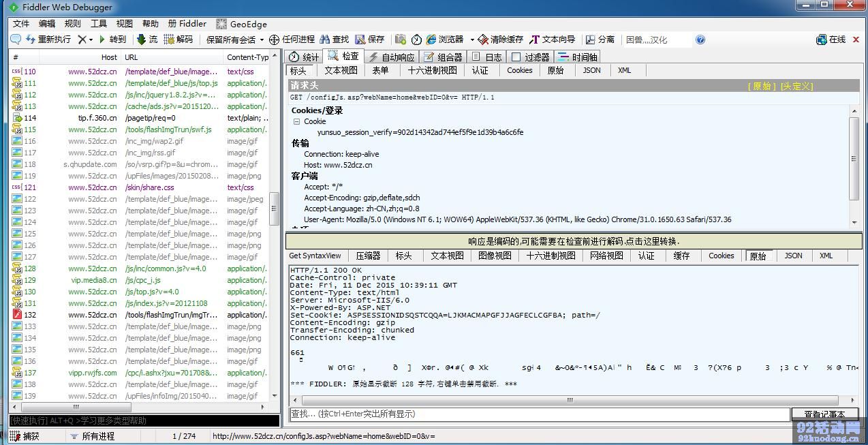
Task: Collapse the Cookie tree node in request headers
Action: [x=296, y=121]
